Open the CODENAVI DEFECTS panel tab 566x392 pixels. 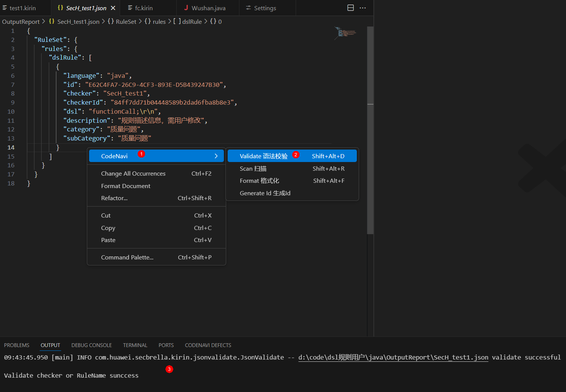(208, 345)
